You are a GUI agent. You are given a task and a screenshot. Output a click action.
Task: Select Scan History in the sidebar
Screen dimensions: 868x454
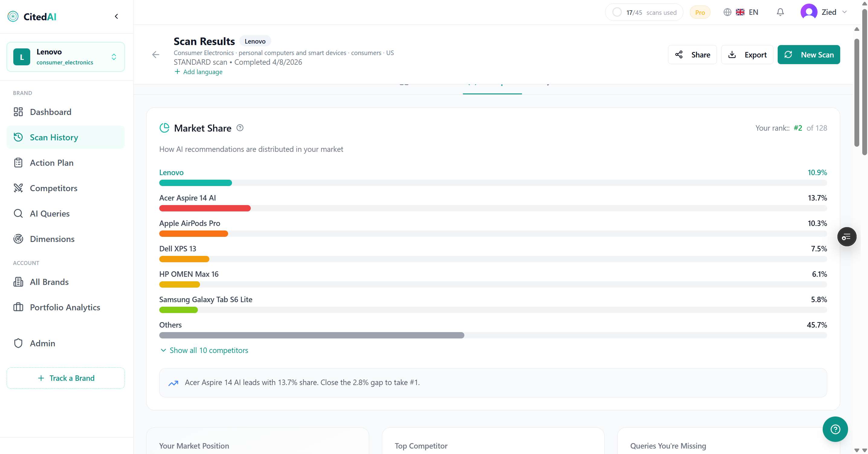click(53, 137)
